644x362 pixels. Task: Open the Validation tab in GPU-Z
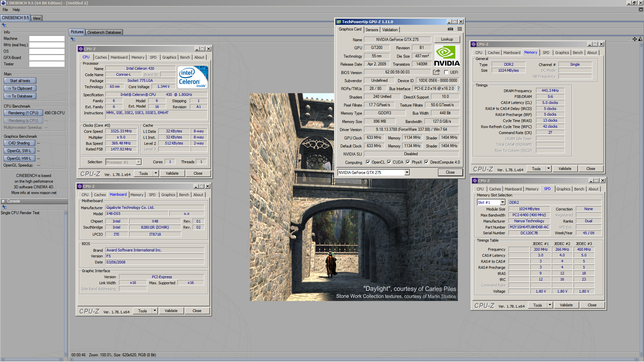(390, 30)
